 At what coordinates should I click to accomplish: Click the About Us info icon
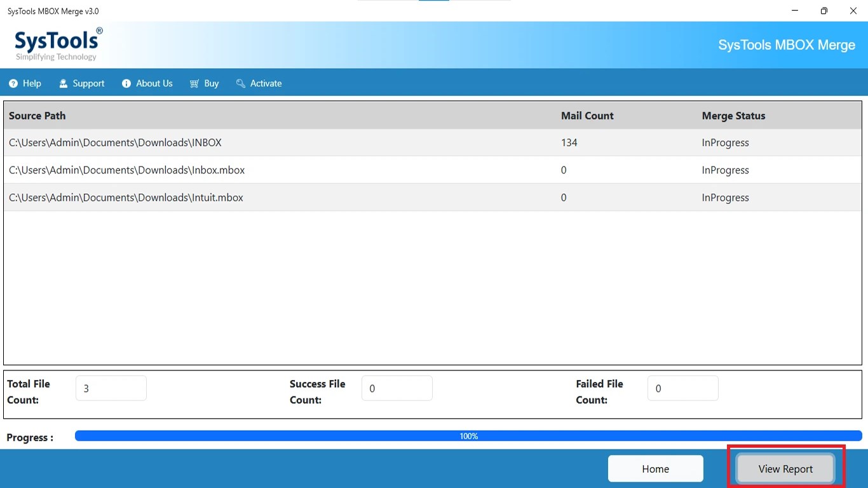[x=126, y=84]
